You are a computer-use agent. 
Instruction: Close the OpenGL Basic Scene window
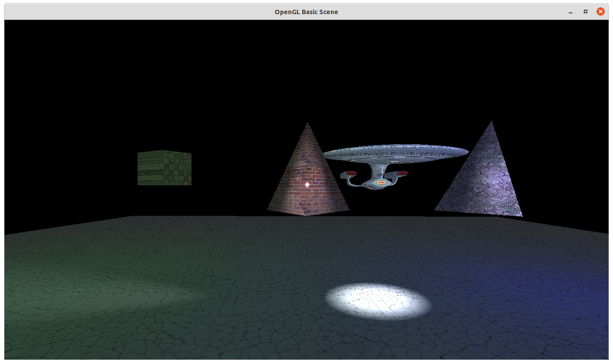point(600,12)
